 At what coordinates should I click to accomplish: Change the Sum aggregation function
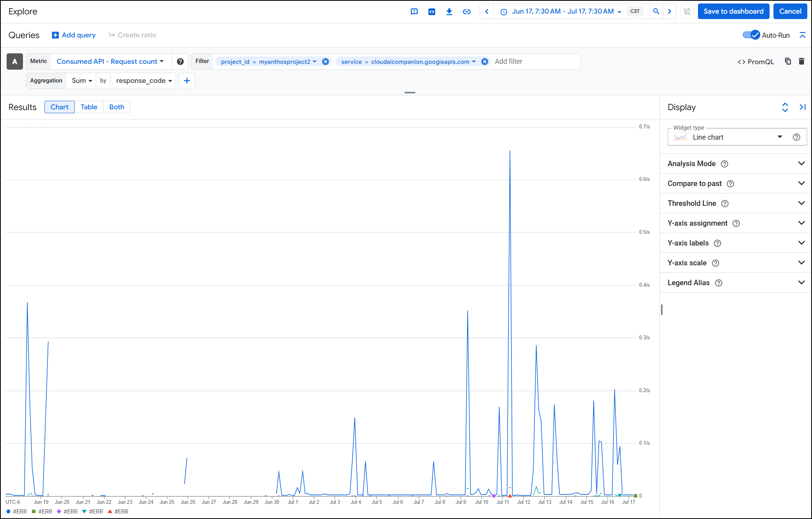click(x=82, y=81)
